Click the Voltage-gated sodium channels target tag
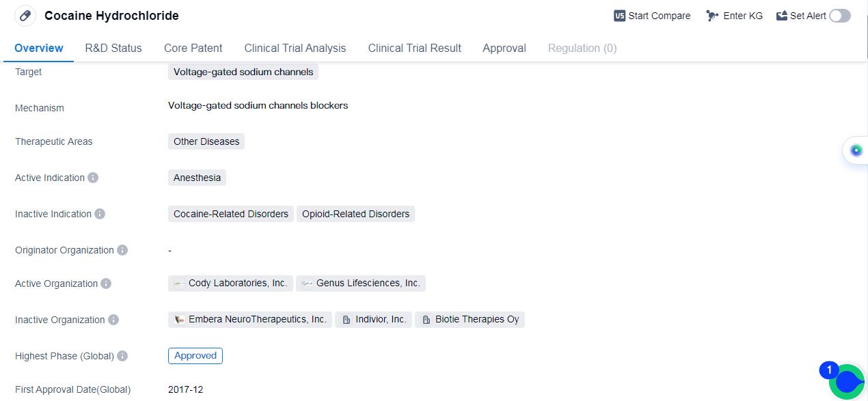 [x=243, y=72]
